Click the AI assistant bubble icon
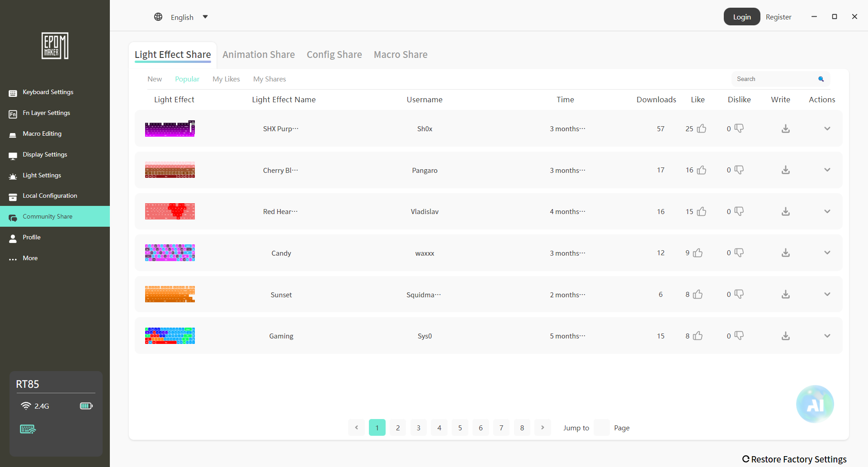 click(x=815, y=404)
